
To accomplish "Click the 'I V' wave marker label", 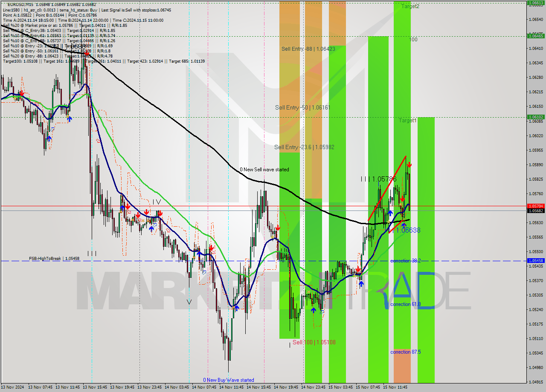I will coord(157,202).
